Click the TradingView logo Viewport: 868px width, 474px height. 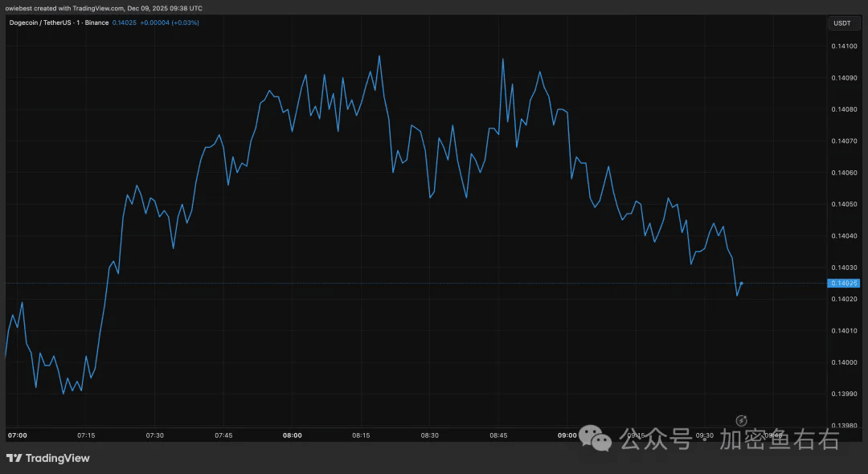[x=48, y=458]
